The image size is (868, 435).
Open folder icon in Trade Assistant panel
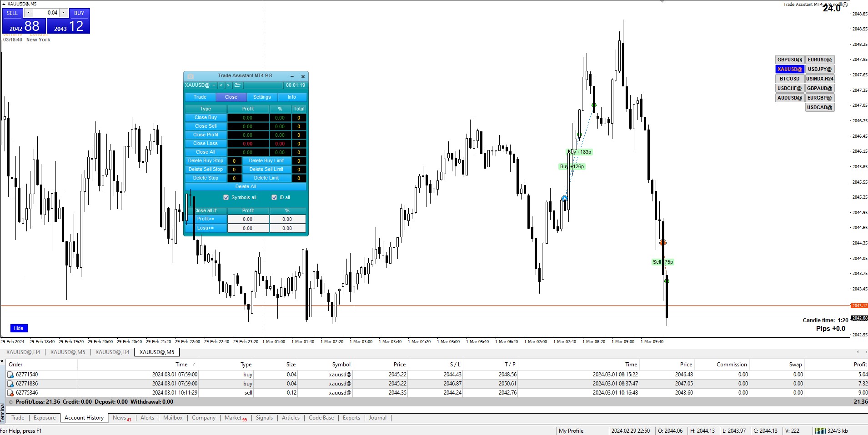click(237, 85)
